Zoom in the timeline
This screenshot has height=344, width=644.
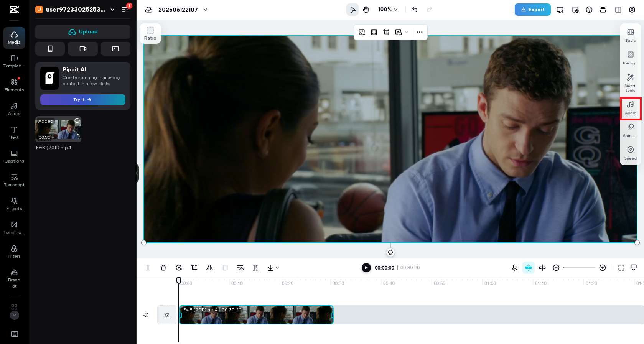click(x=603, y=268)
